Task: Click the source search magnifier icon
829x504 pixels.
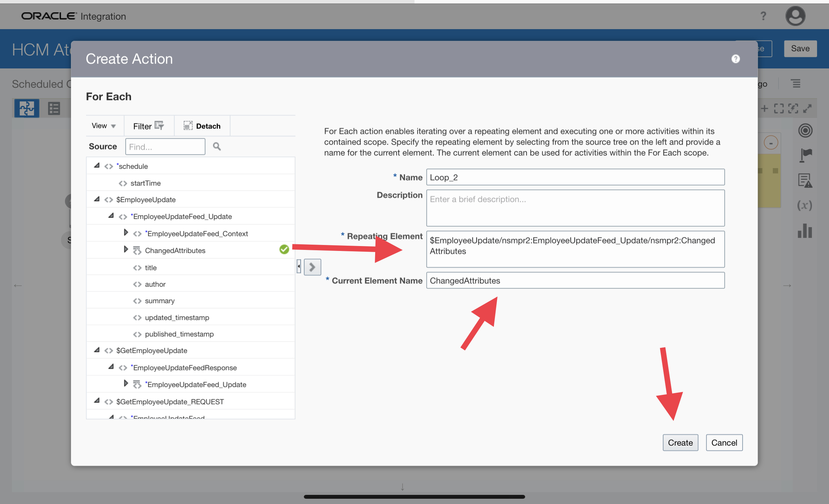Action: click(217, 146)
